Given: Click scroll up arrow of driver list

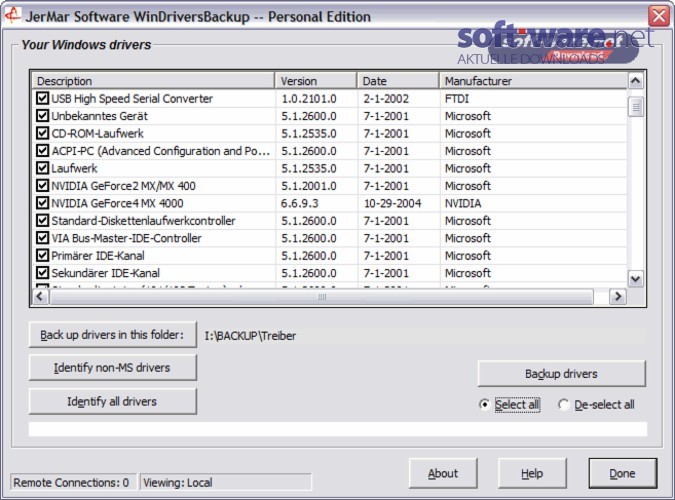Looking at the screenshot, I should [636, 81].
